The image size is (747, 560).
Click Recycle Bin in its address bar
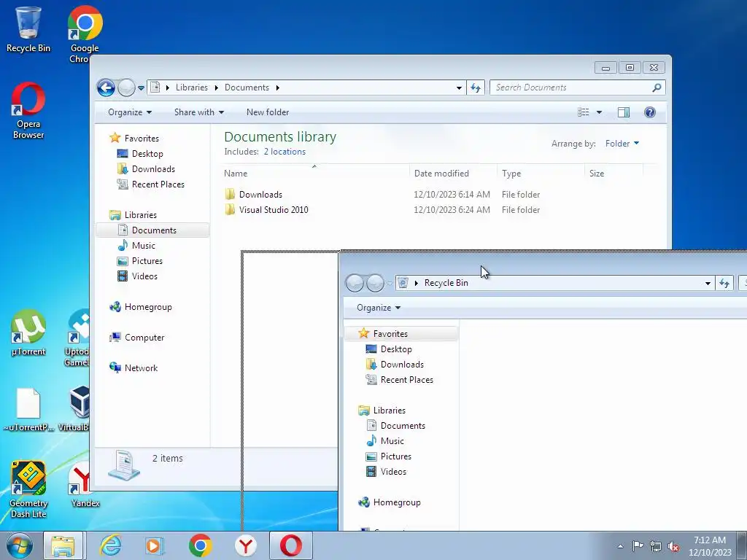coord(446,283)
